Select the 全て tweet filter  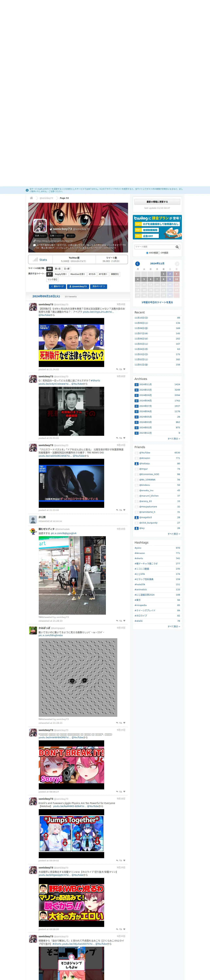pyautogui.click(x=50, y=274)
